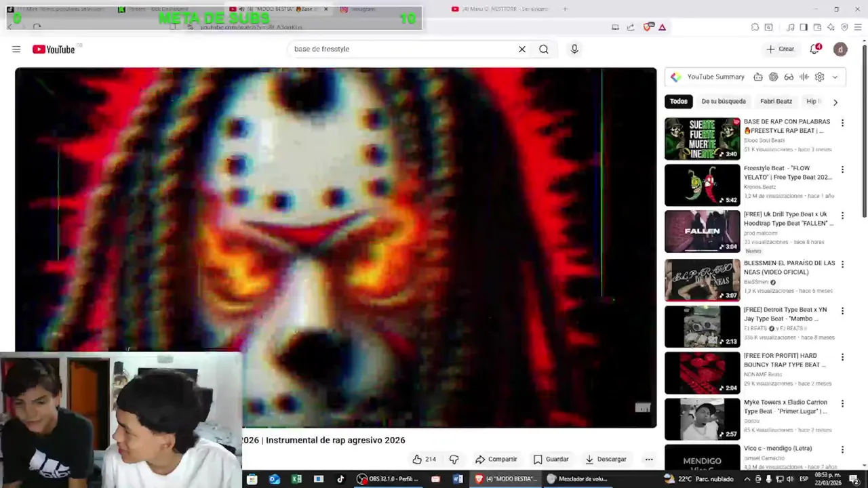Image resolution: width=868 pixels, height=488 pixels.
Task: Open 'FLOW YELATO' freestyle beat title
Action: (788, 172)
